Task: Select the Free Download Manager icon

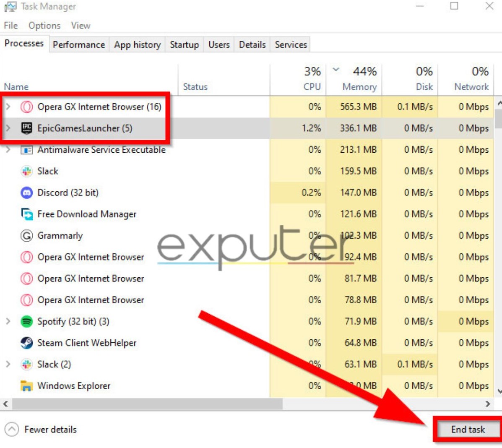Action: pos(26,214)
